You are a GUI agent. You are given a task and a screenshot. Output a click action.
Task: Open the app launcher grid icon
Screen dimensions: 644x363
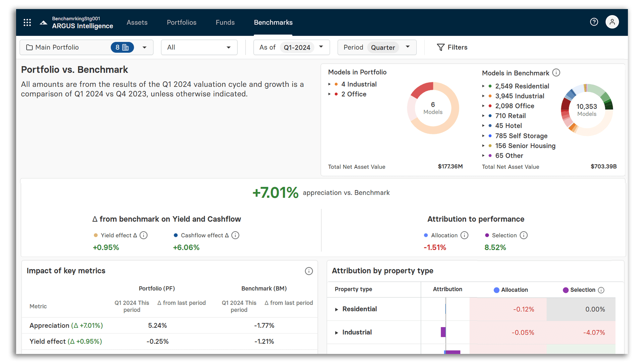27,22
